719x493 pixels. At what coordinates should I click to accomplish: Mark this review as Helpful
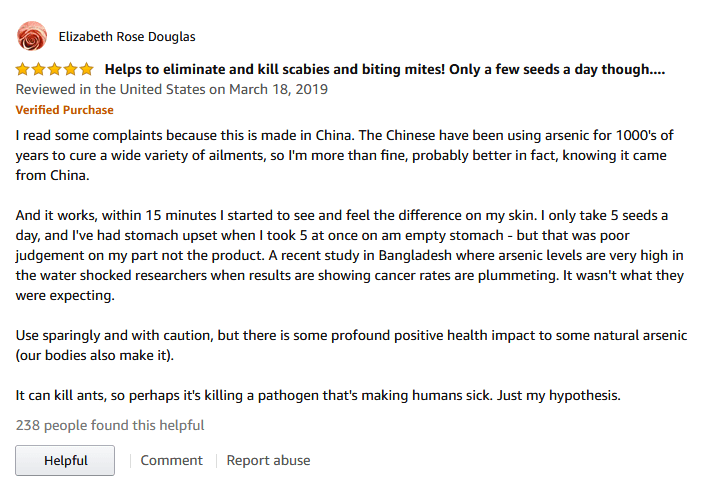65,460
